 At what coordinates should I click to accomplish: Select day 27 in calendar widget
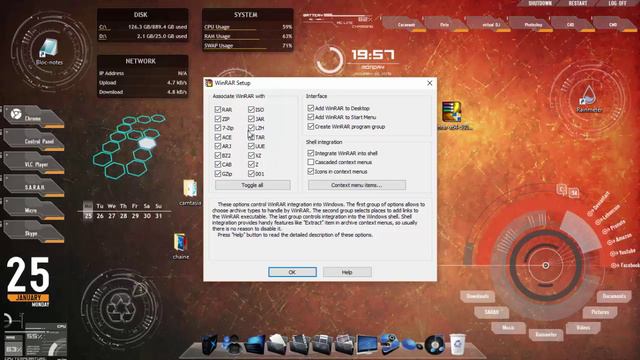[x=111, y=216]
